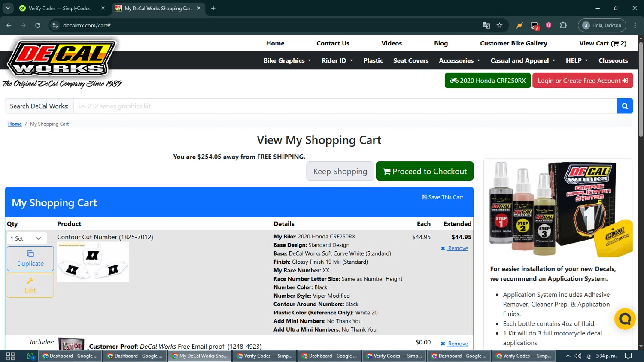Click the Customer Proof thumbnail image

[x=71, y=344]
